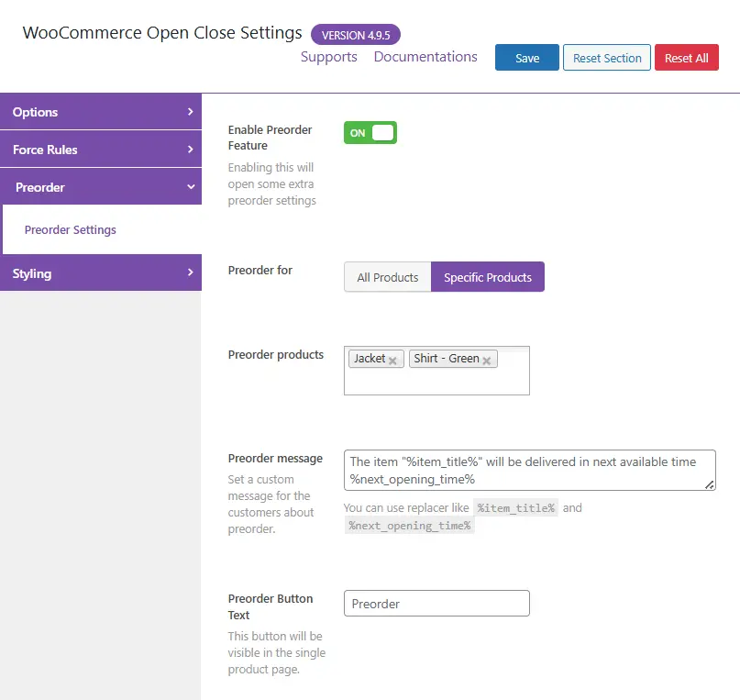This screenshot has width=740, height=700.
Task: Open the Documentations link
Action: click(425, 57)
